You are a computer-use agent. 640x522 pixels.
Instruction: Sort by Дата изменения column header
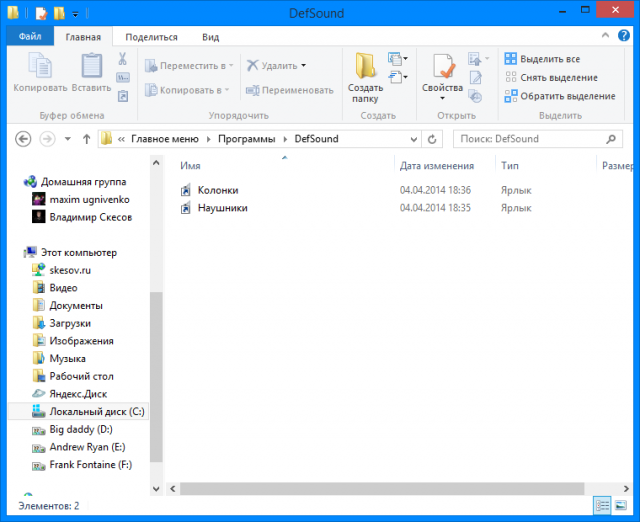[x=437, y=166]
